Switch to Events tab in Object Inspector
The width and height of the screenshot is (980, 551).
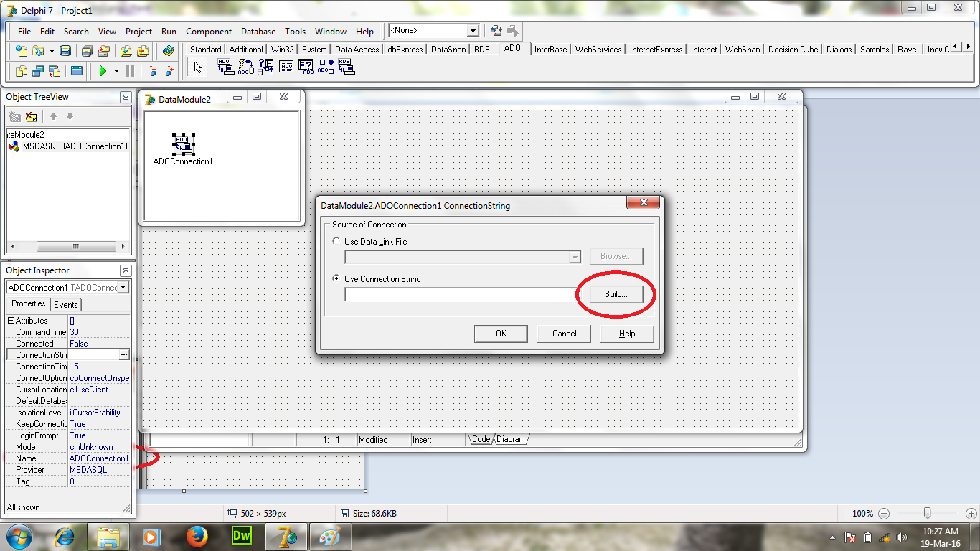(65, 305)
